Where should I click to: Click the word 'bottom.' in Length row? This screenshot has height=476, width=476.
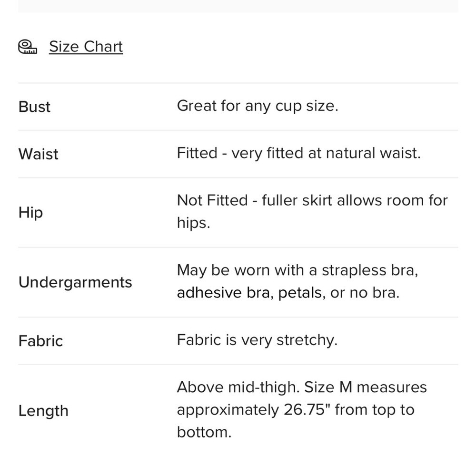coord(204,432)
